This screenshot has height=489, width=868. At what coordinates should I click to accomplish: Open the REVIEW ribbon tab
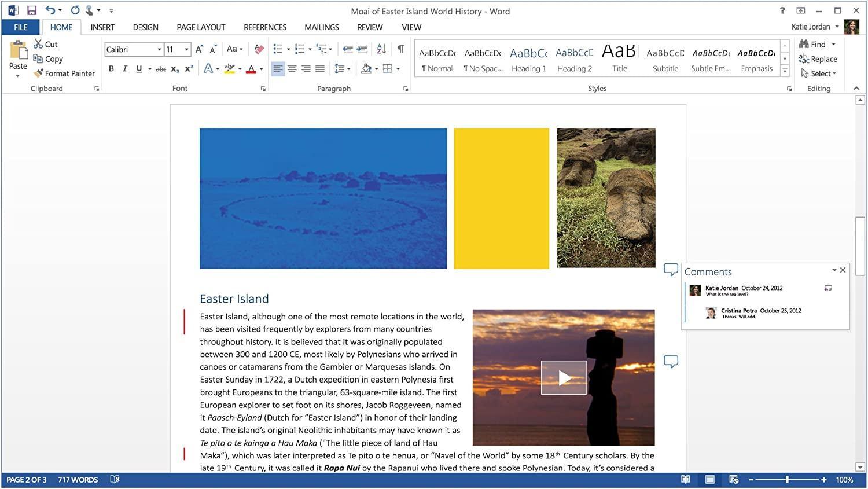click(369, 27)
